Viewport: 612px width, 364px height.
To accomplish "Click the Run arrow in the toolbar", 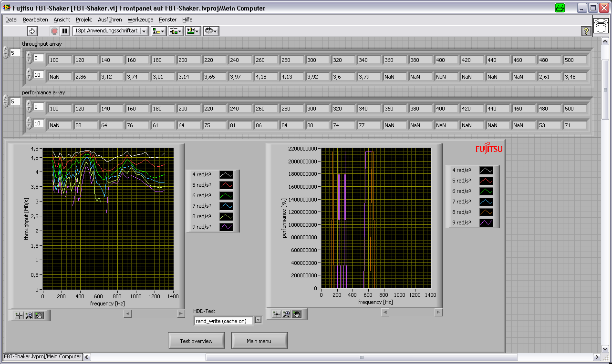I will pos(32,31).
